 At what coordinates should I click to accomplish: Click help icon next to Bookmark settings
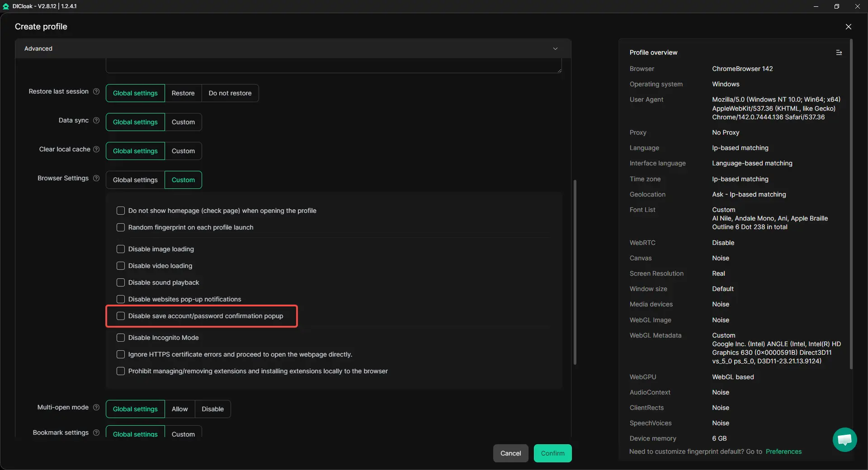pyautogui.click(x=96, y=433)
